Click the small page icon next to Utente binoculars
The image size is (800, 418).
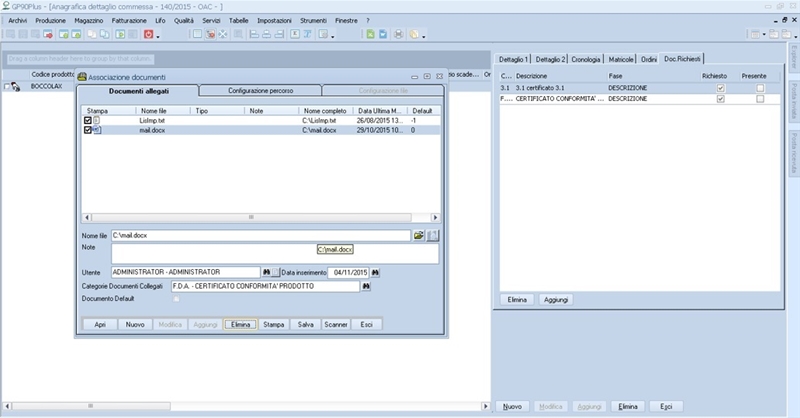[x=275, y=273]
